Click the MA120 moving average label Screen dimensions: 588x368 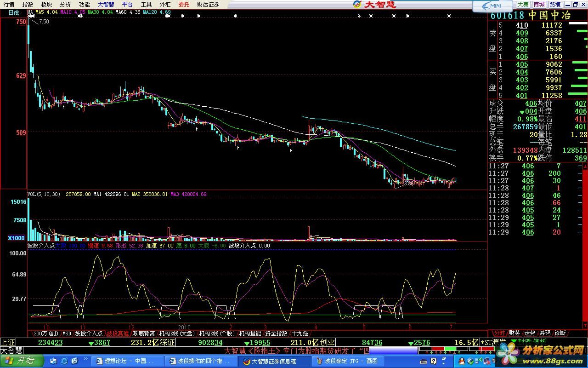(157, 12)
